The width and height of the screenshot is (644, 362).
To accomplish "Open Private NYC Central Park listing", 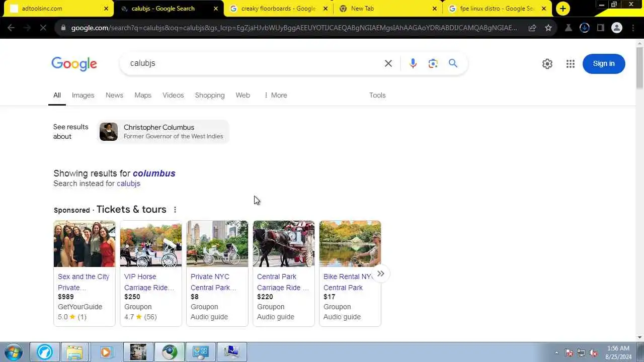I will pyautogui.click(x=213, y=282).
